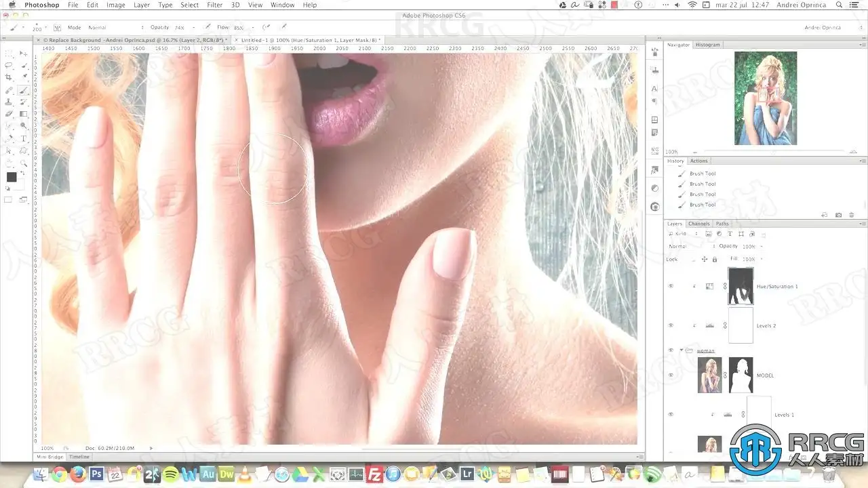Open the layer Fill dropdown

point(761,259)
